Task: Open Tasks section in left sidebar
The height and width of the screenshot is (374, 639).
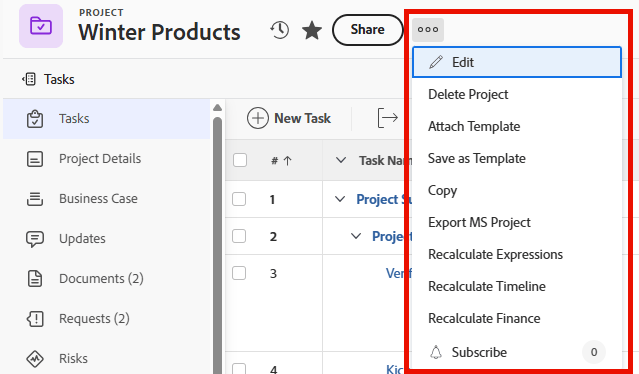Action: click(106, 119)
